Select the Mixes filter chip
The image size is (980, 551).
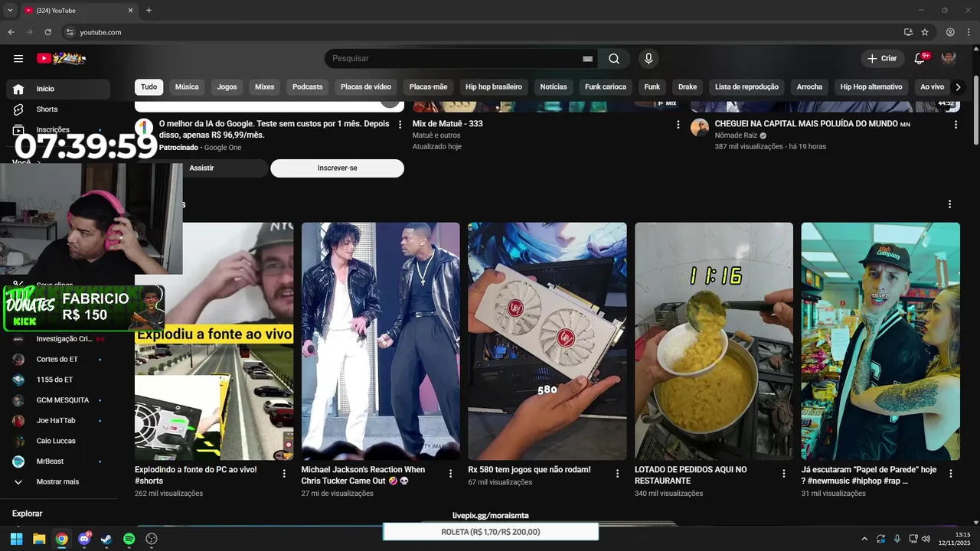pyautogui.click(x=264, y=87)
